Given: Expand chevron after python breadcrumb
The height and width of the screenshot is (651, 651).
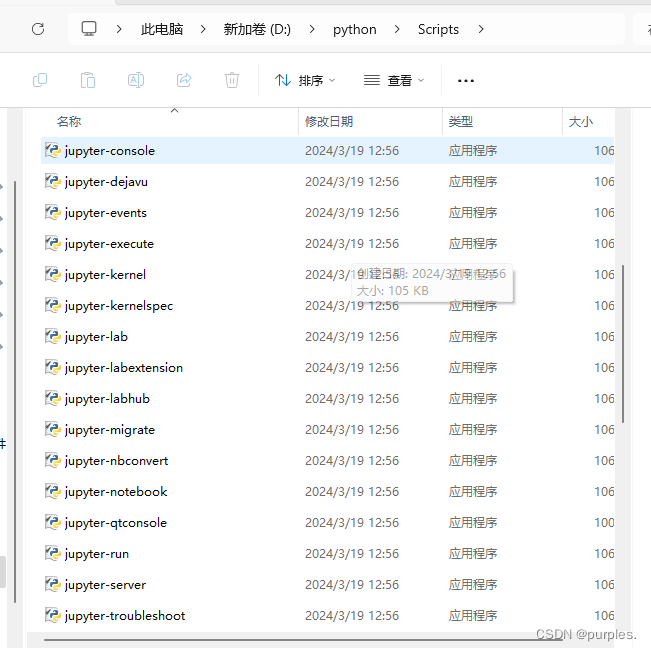Looking at the screenshot, I should click(397, 29).
